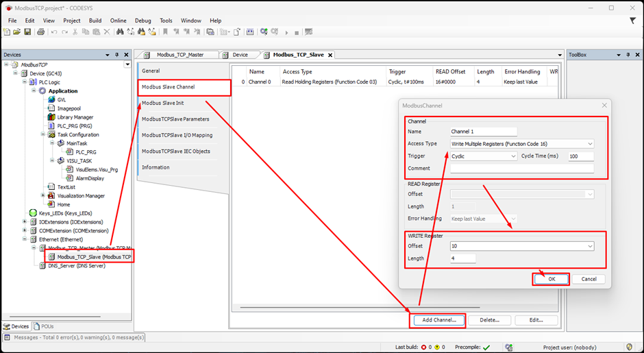Click the Delete... button

(x=489, y=320)
